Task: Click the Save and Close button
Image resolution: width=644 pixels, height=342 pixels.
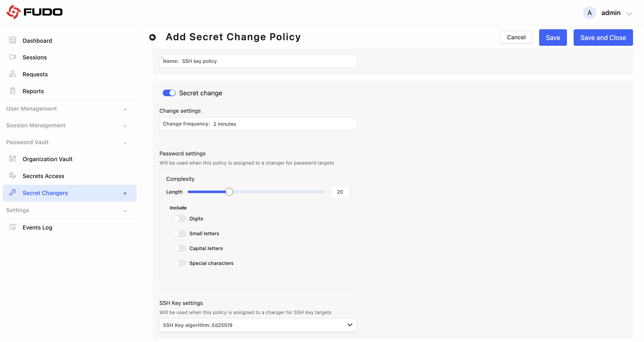Action: click(x=603, y=37)
